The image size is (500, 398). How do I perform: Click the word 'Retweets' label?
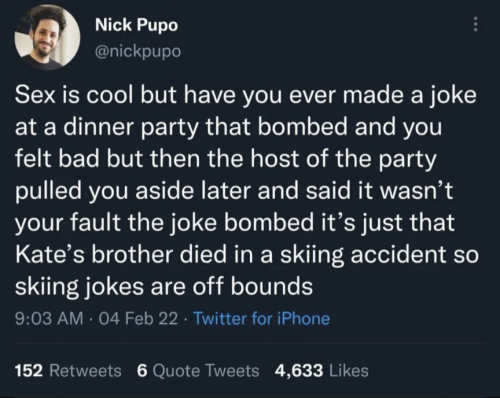(x=85, y=371)
